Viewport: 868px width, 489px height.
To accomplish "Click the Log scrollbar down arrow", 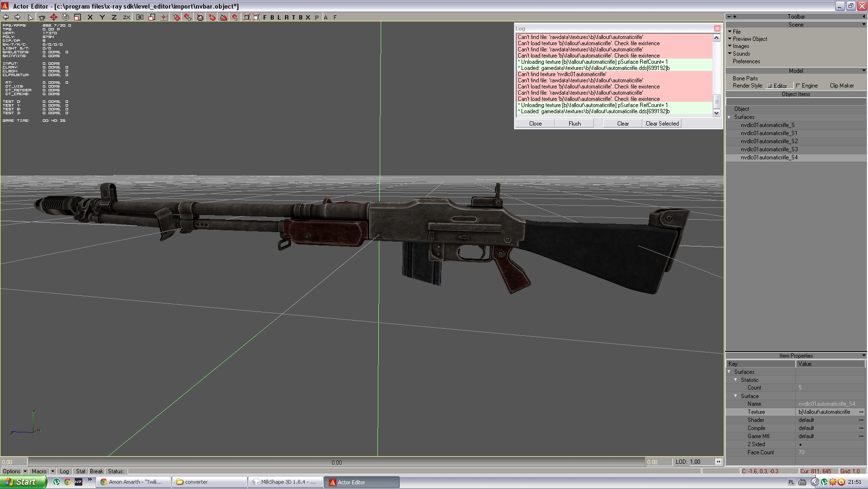I will click(x=717, y=113).
